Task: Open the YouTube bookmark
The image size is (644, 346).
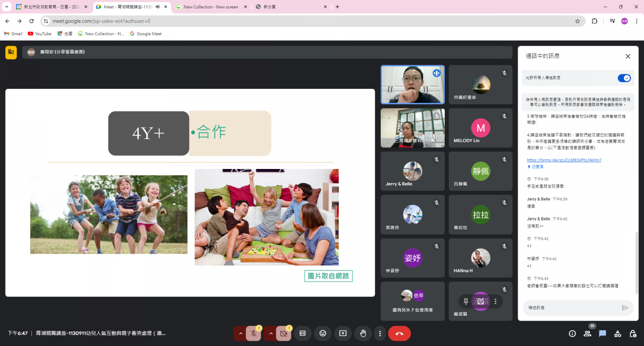Action: point(39,34)
